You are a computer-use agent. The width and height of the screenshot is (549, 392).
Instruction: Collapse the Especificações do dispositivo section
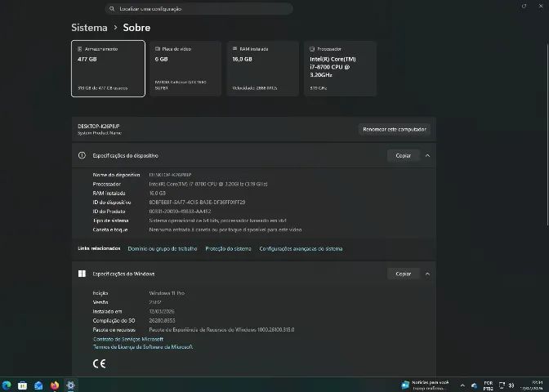427,155
